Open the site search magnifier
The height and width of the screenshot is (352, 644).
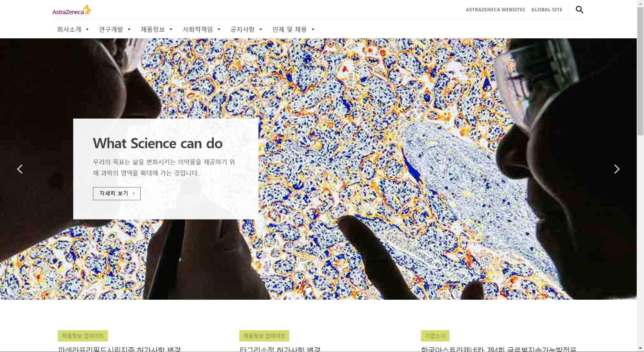pos(580,10)
